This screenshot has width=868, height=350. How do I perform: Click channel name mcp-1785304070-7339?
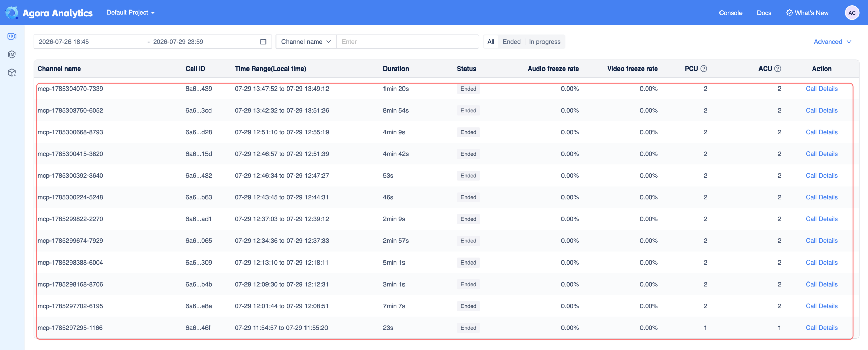tap(70, 89)
